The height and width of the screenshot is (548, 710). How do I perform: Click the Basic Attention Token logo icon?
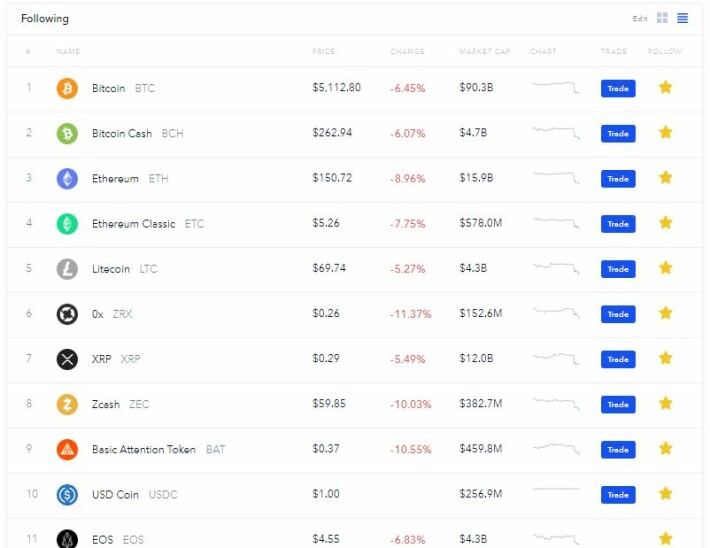[67, 449]
